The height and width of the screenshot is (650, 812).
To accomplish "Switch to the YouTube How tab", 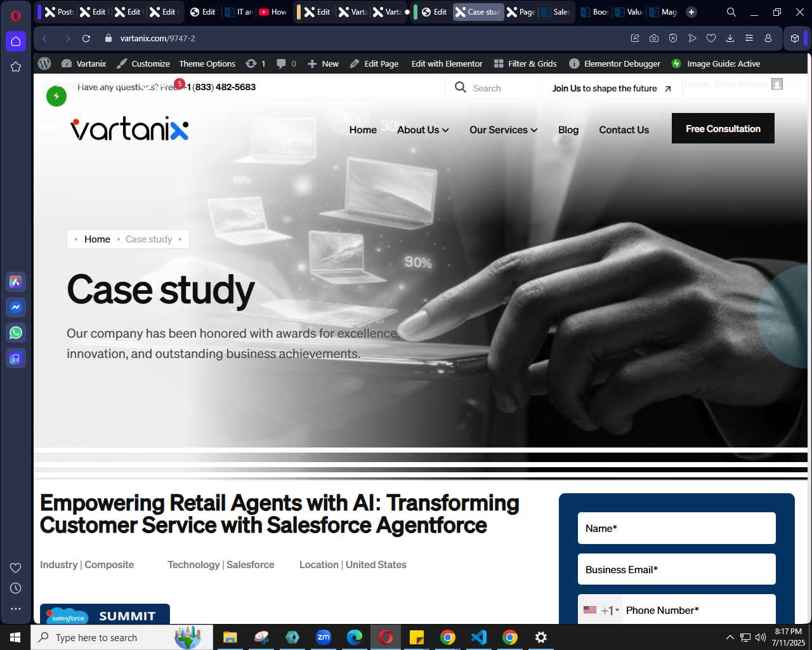I will (x=273, y=12).
